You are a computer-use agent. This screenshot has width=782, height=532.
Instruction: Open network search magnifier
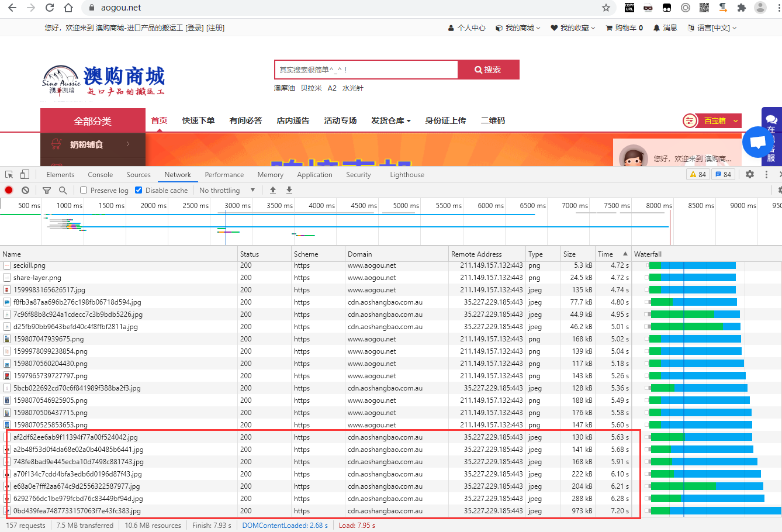point(63,190)
